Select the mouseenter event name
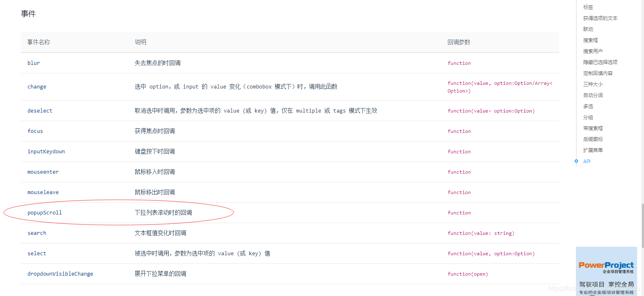644x296 pixels. [x=43, y=172]
